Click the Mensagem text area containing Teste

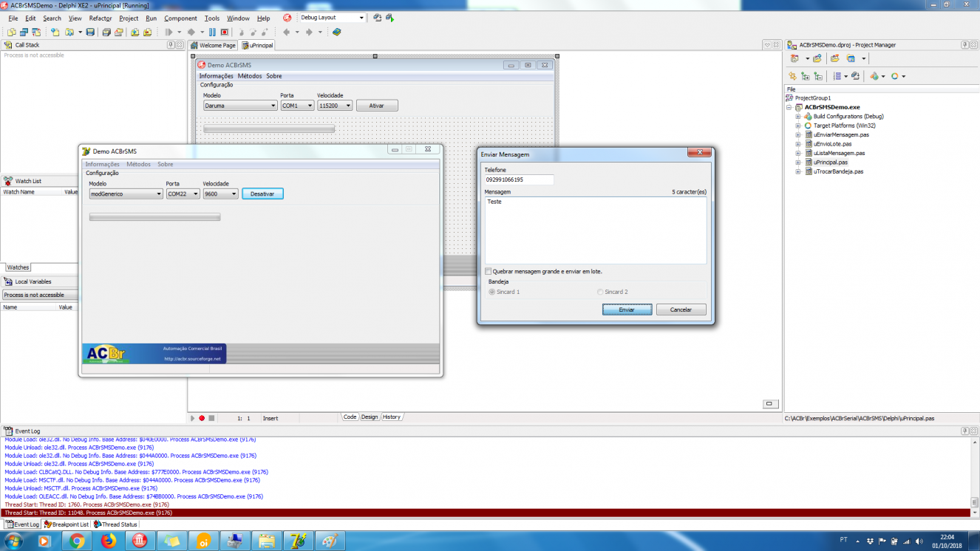tap(596, 230)
